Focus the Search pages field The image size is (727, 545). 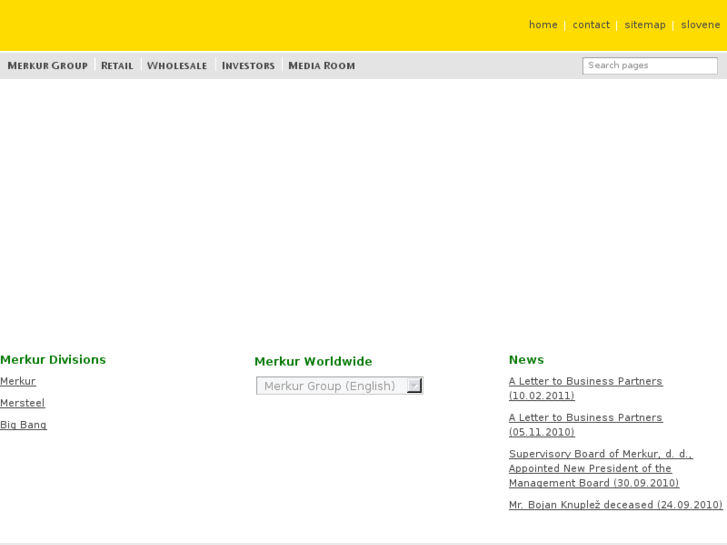click(650, 65)
